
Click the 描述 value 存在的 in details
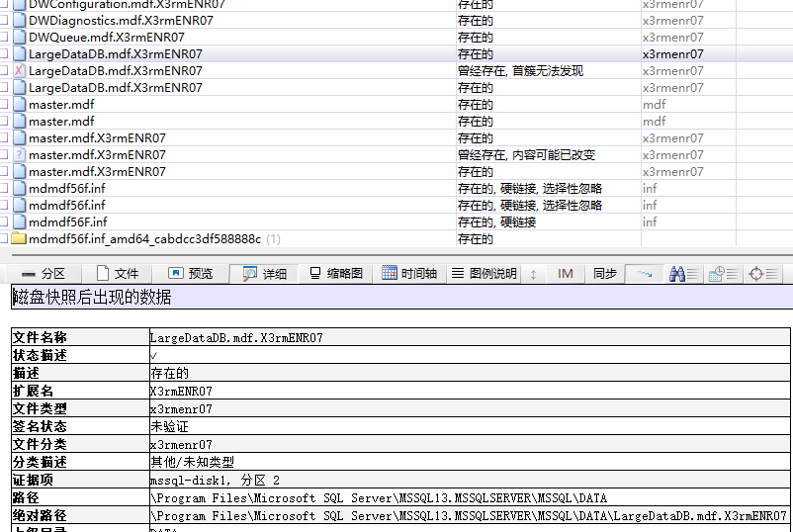point(169,373)
